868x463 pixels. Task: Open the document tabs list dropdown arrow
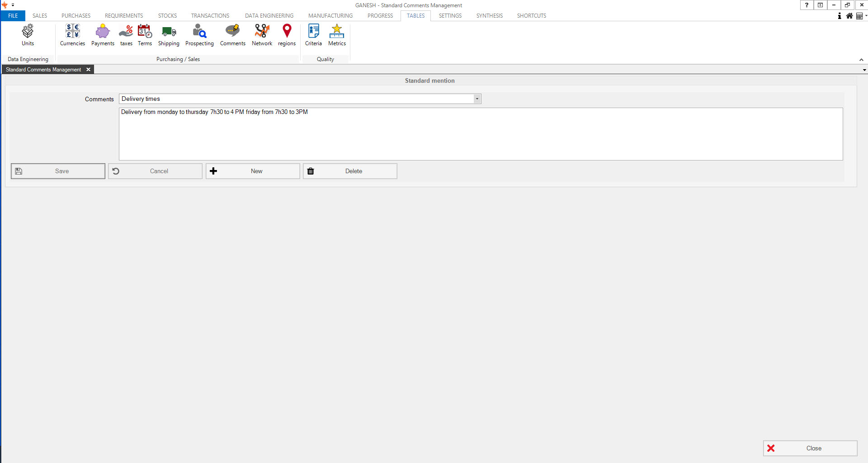[x=864, y=70]
